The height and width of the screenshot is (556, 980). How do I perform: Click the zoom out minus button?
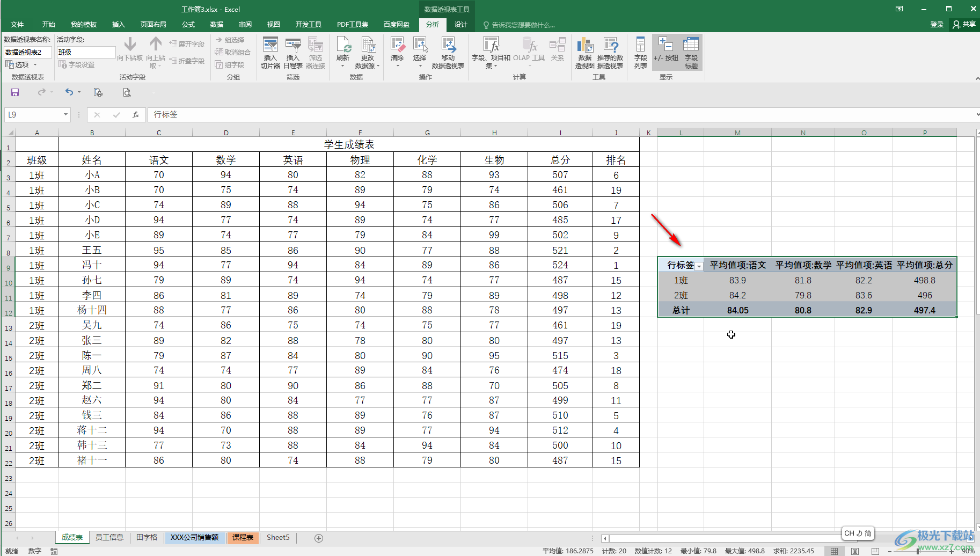889,551
